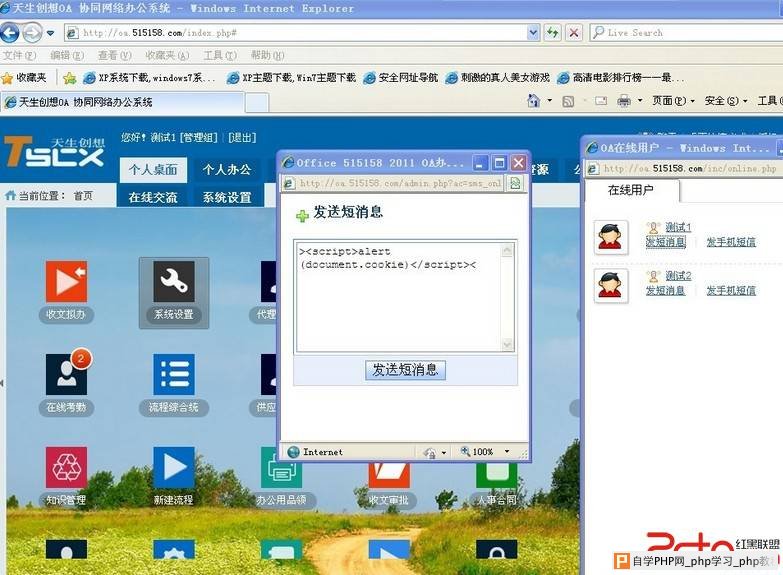
Task: Click the message textarea scrollbar up arrow
Action: (507, 250)
